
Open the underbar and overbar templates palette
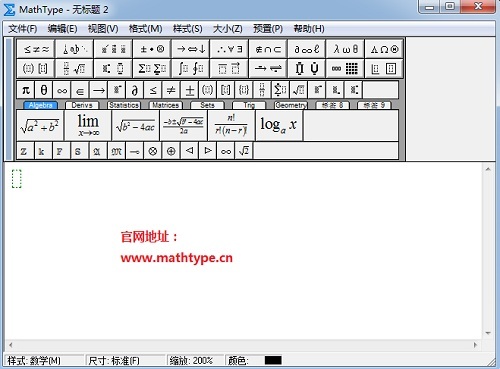click(229, 69)
